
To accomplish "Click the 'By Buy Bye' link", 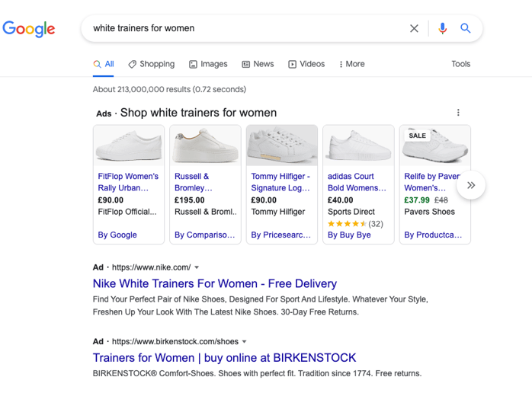I will click(x=349, y=235).
